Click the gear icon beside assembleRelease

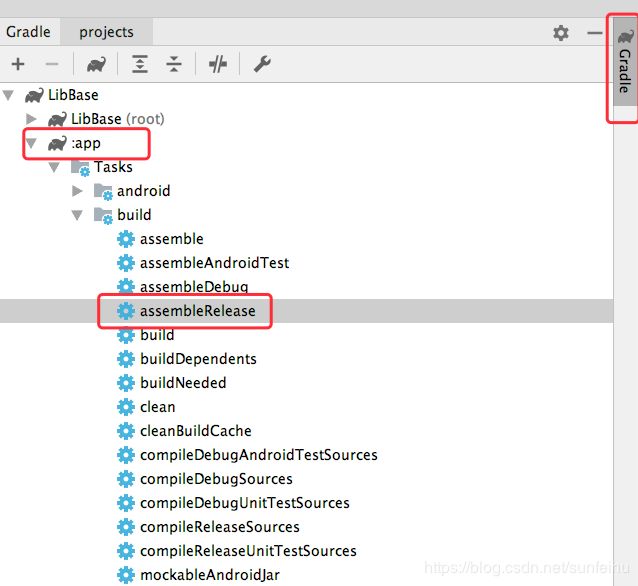tap(126, 311)
